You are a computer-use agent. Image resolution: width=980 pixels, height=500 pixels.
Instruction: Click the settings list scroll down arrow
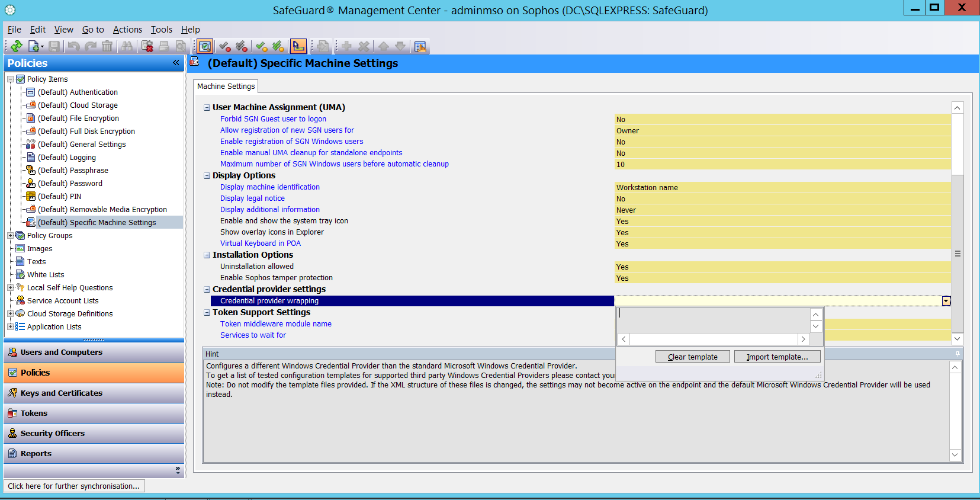(x=957, y=339)
